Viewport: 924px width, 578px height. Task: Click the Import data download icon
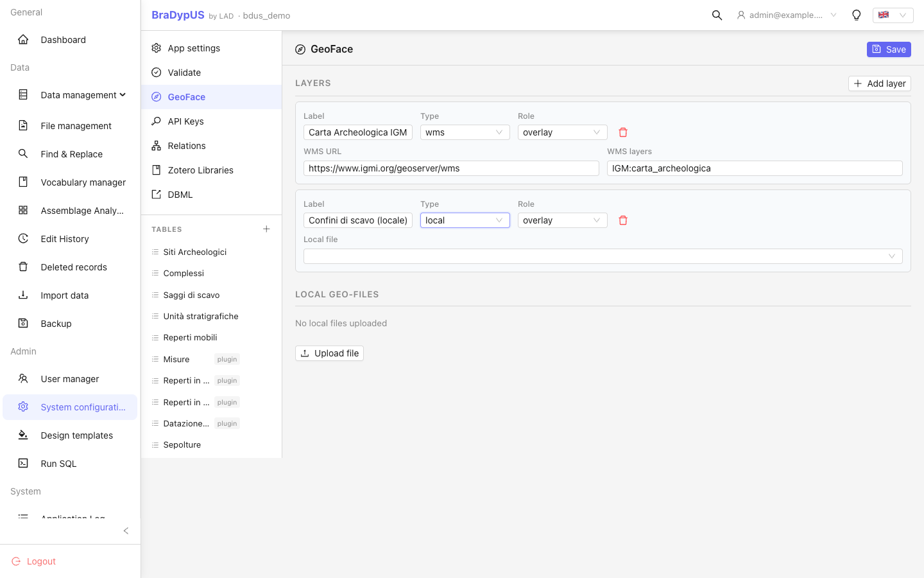pos(23,295)
